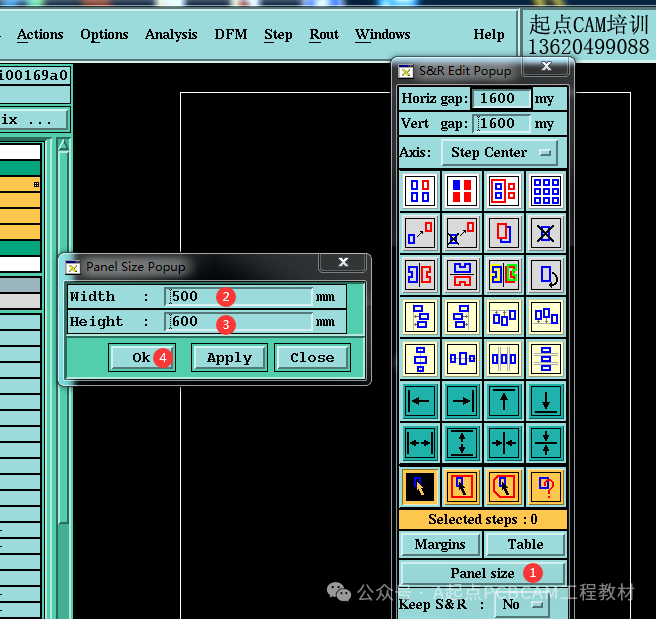This screenshot has height=619, width=656.
Task: Click the left arrow toward wall icon
Action: [420, 401]
